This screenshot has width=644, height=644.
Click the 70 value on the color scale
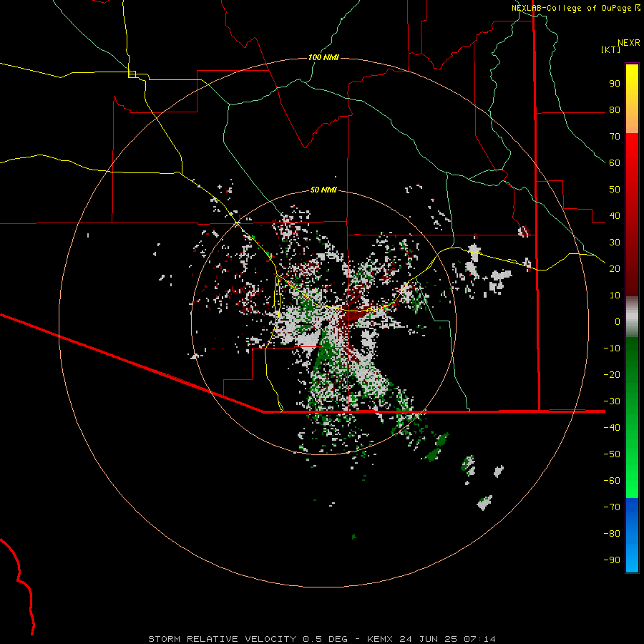tap(615, 137)
